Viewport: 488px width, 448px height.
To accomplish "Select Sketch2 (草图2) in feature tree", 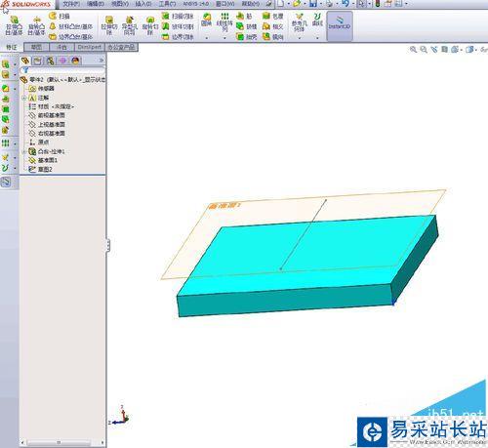I will pyautogui.click(x=40, y=170).
